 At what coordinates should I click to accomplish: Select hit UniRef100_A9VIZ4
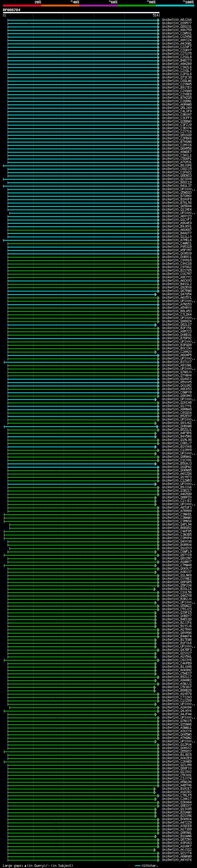(177, 40)
